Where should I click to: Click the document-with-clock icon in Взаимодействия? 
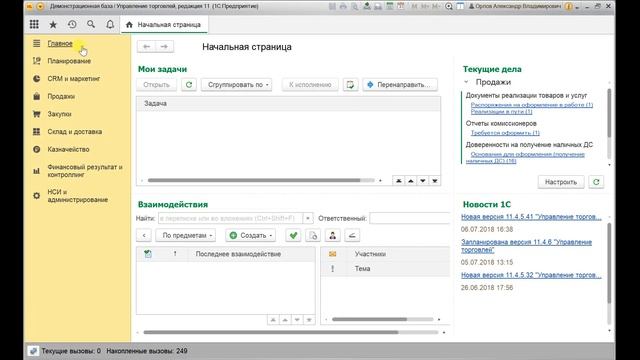[313, 235]
